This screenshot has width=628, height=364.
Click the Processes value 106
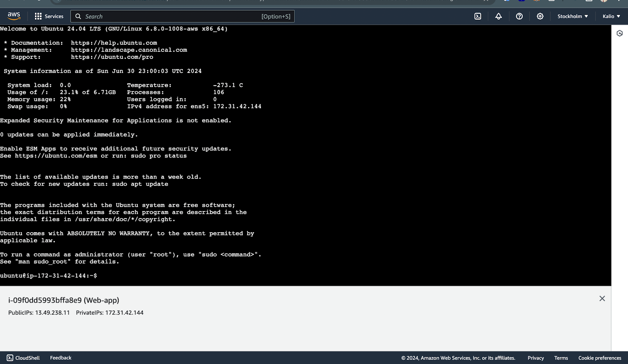pos(219,92)
